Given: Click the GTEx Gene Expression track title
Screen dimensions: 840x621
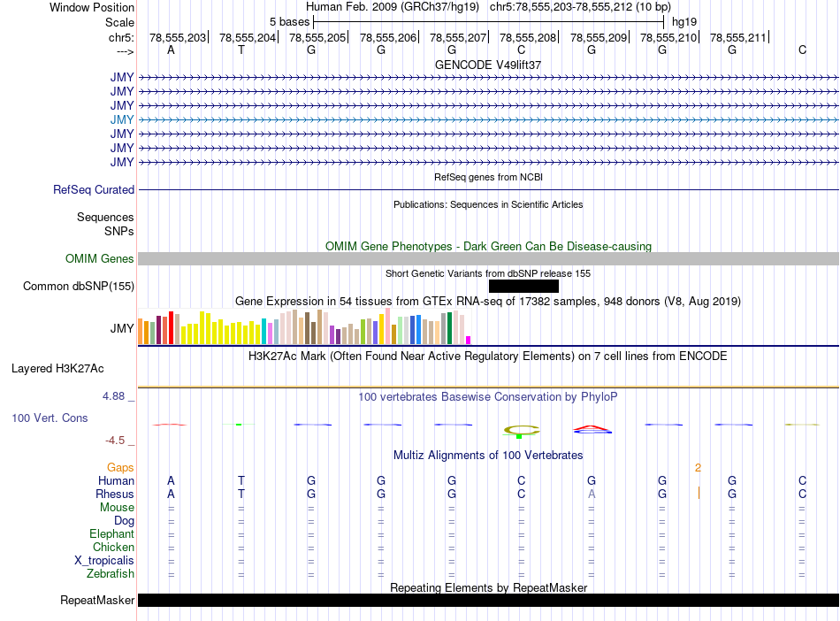Looking at the screenshot, I should point(488,301).
